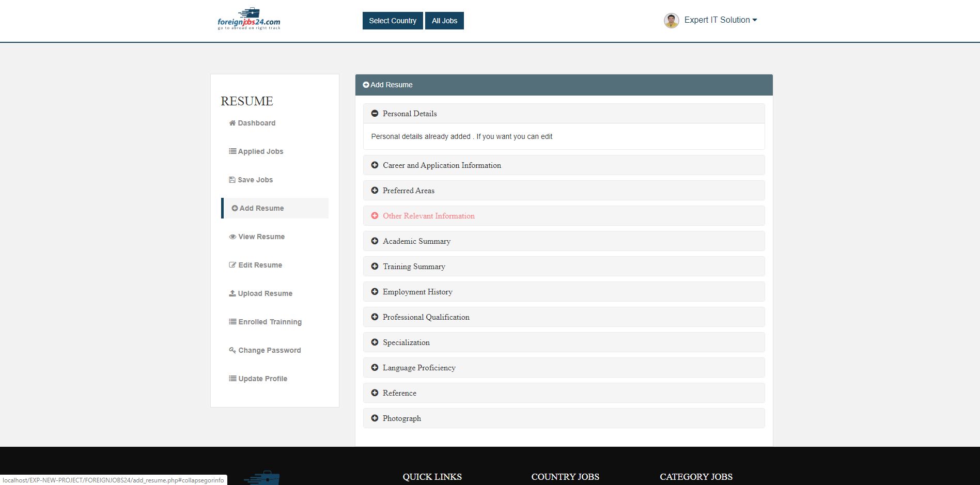
Task: Click the plus icon beside Career and Application Information
Action: (x=375, y=165)
